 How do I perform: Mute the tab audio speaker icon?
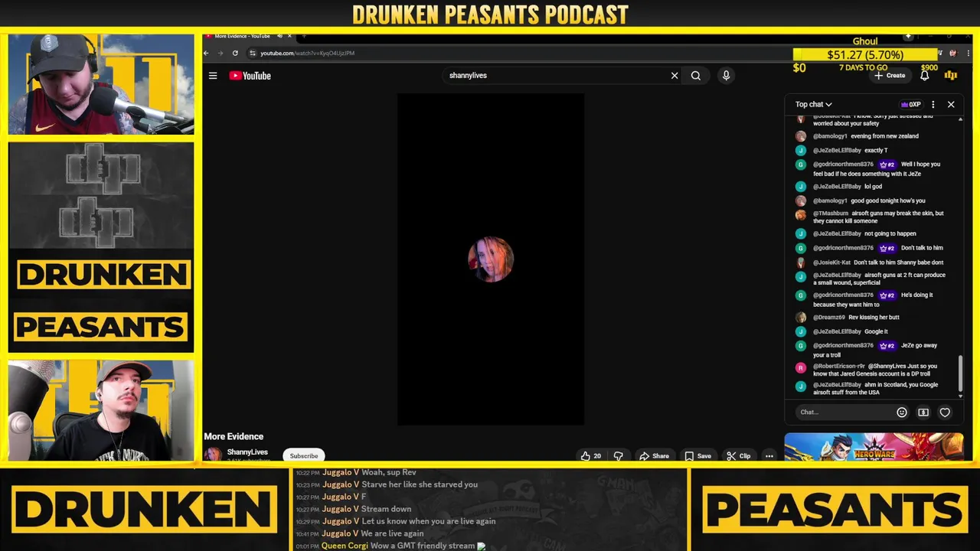[x=279, y=36]
